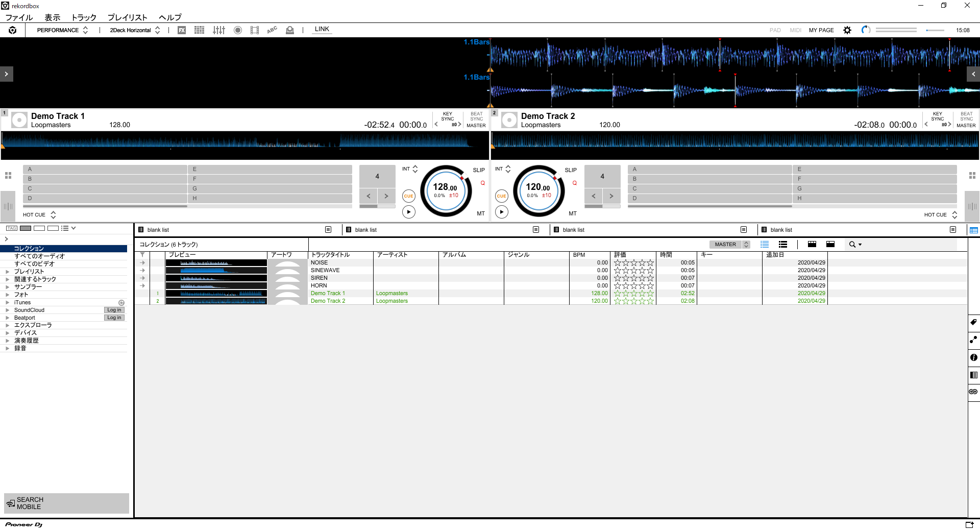Click the SEARCH MOBILE button

[66, 503]
